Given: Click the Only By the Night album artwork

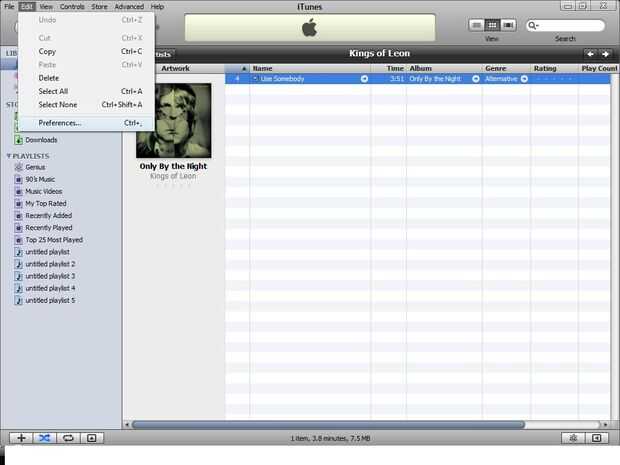Looking at the screenshot, I should pos(174,121).
